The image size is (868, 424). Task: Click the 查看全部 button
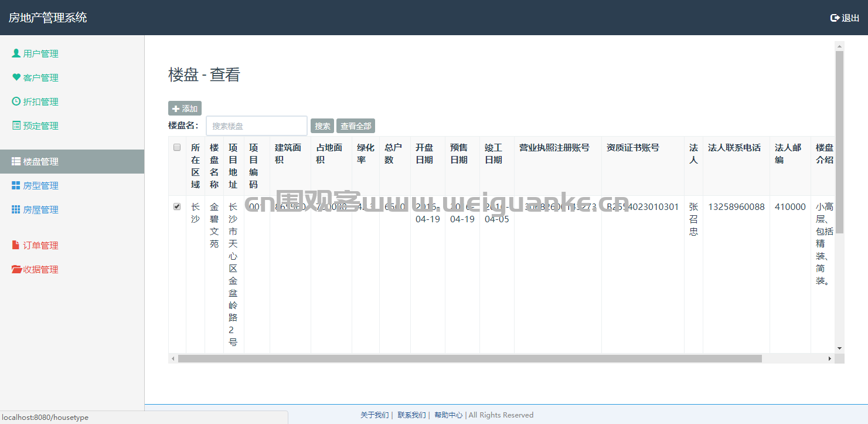click(356, 126)
